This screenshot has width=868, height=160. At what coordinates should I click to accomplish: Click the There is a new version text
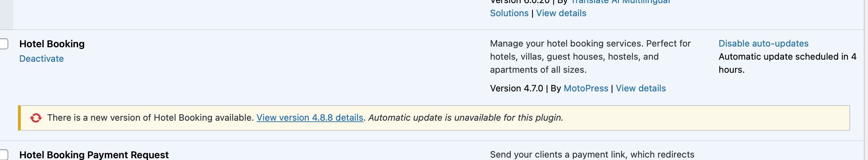(x=150, y=118)
